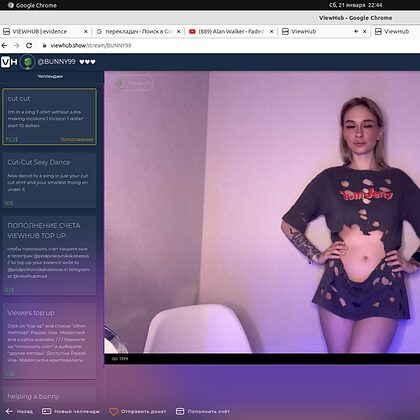The height and width of the screenshot is (420, 420).
Task: Click the viewhub.show address bar URL
Action: (x=91, y=45)
